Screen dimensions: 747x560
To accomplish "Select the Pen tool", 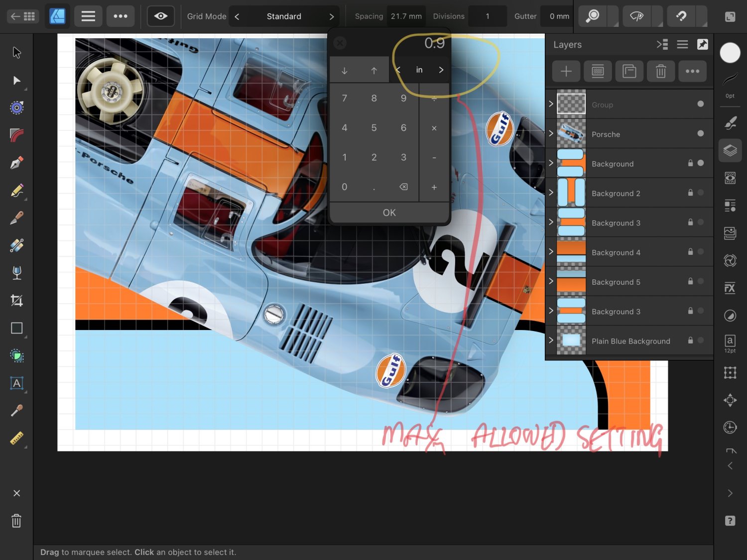I will 17,163.
